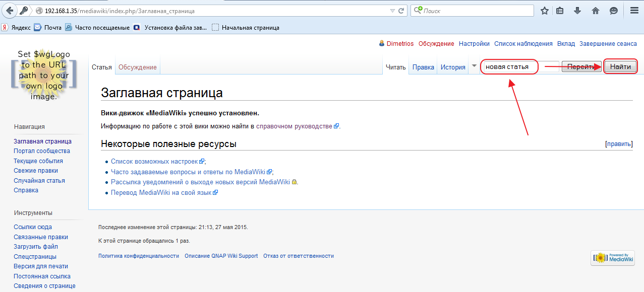
Task: Go back with the browser back arrow
Action: (10, 11)
